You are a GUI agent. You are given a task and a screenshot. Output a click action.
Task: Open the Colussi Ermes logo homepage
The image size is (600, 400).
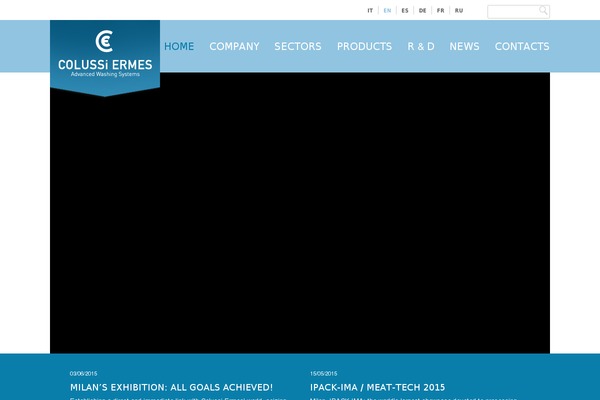point(105,58)
